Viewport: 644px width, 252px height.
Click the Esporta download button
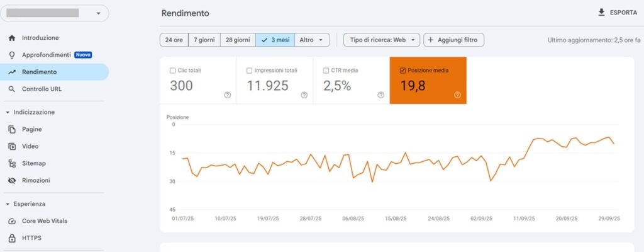coord(617,12)
